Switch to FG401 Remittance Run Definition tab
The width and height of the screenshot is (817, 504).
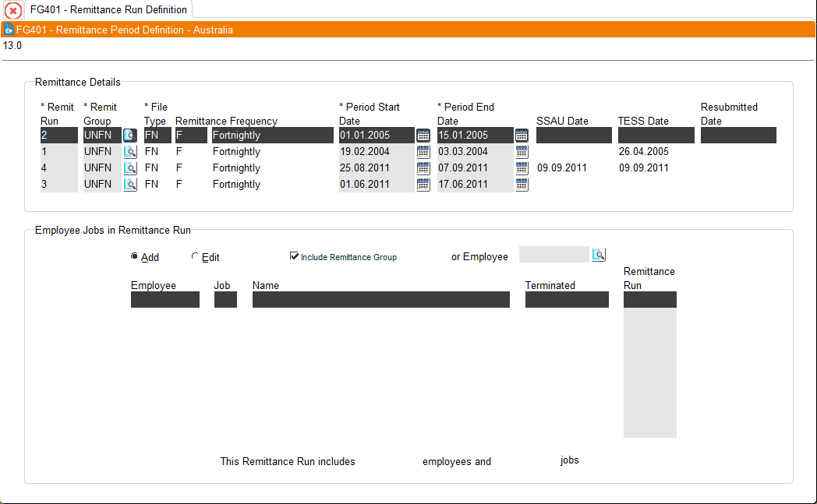[108, 9]
